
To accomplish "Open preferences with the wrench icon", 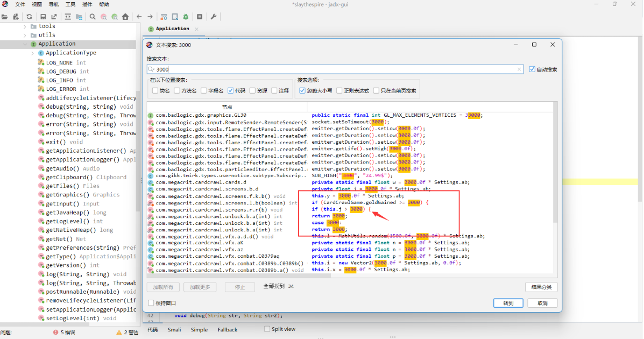I will pyautogui.click(x=214, y=17).
